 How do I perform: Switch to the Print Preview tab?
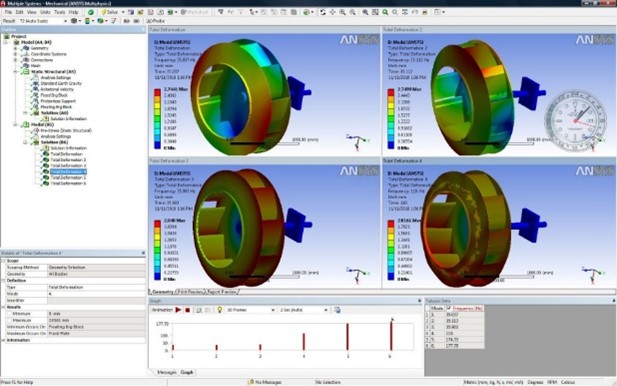190,292
